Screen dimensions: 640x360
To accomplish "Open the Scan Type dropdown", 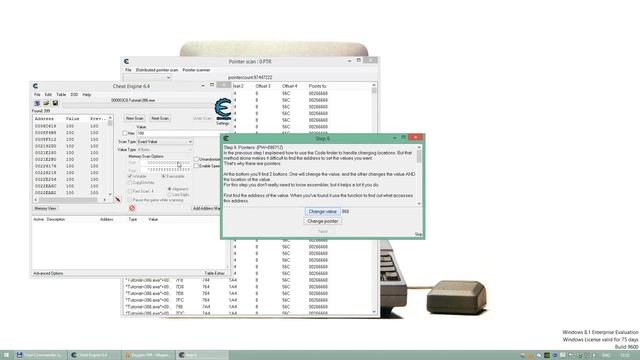I will (165, 142).
